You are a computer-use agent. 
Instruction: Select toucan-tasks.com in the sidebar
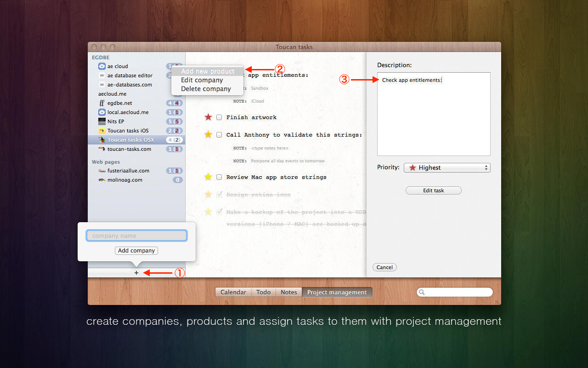136,149
